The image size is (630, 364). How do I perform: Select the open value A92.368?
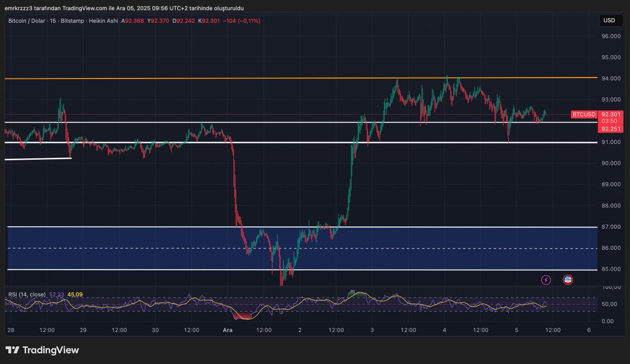[x=133, y=20]
